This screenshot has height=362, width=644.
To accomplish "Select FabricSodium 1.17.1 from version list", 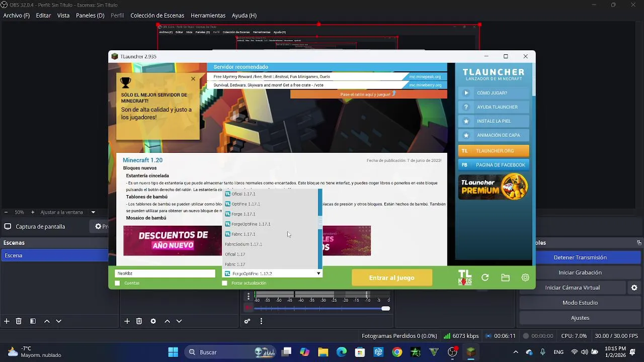I will coord(270,244).
